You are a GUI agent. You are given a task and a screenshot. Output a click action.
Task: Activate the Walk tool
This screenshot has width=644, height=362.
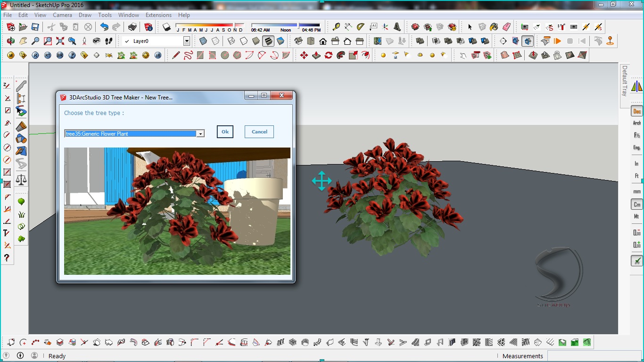coord(108,41)
